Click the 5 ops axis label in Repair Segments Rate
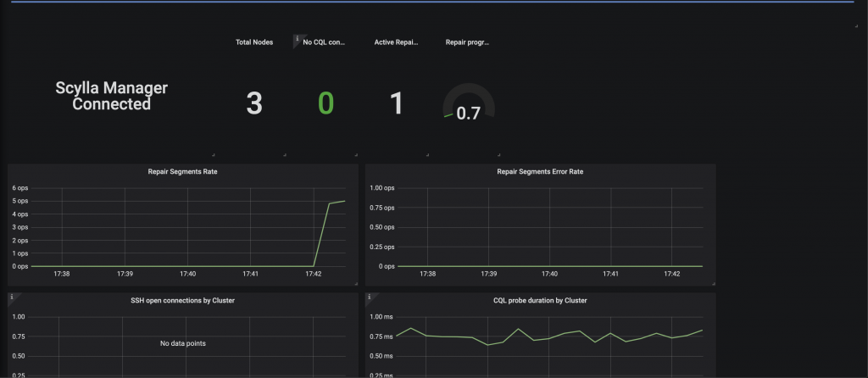The image size is (868, 378). pos(20,201)
